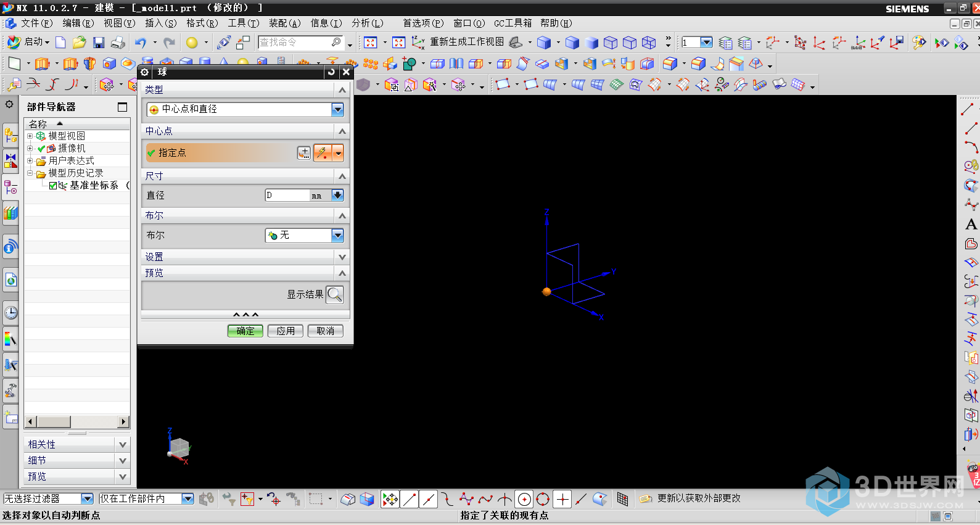Click the Extrude icon in feature toolbar

tap(42, 64)
